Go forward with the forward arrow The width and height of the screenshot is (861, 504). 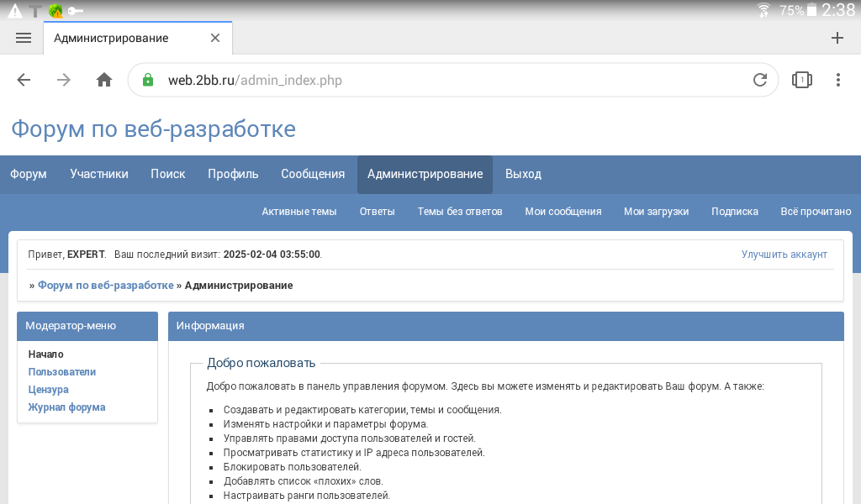[64, 80]
